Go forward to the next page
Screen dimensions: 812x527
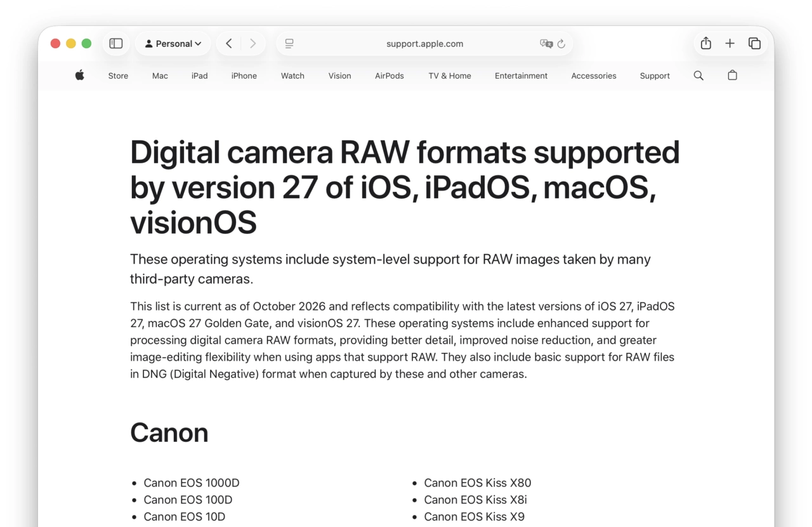point(253,44)
